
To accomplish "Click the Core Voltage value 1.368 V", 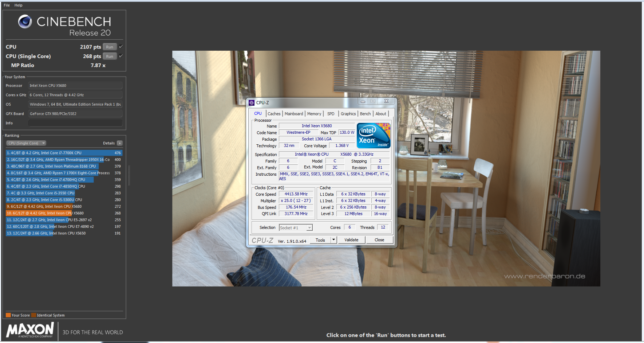I will pyautogui.click(x=342, y=146).
